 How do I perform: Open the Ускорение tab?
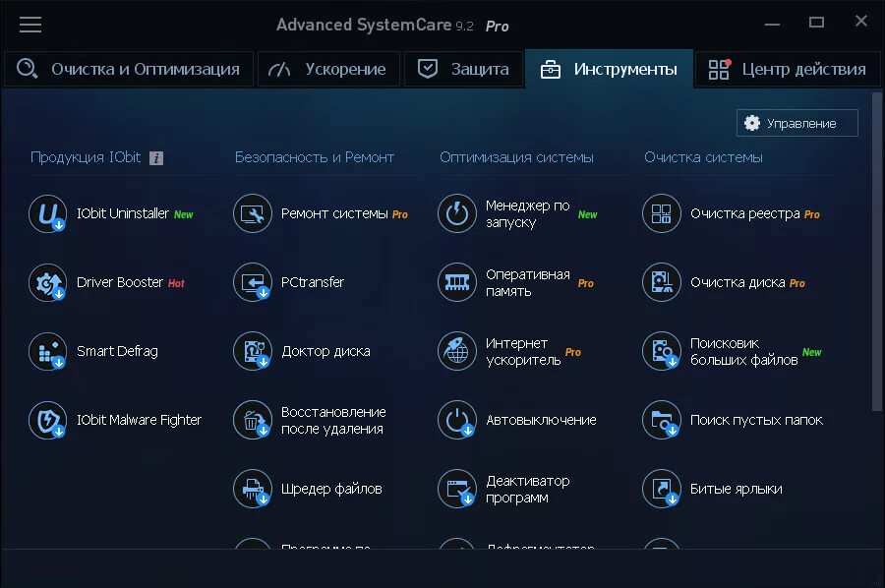click(328, 69)
